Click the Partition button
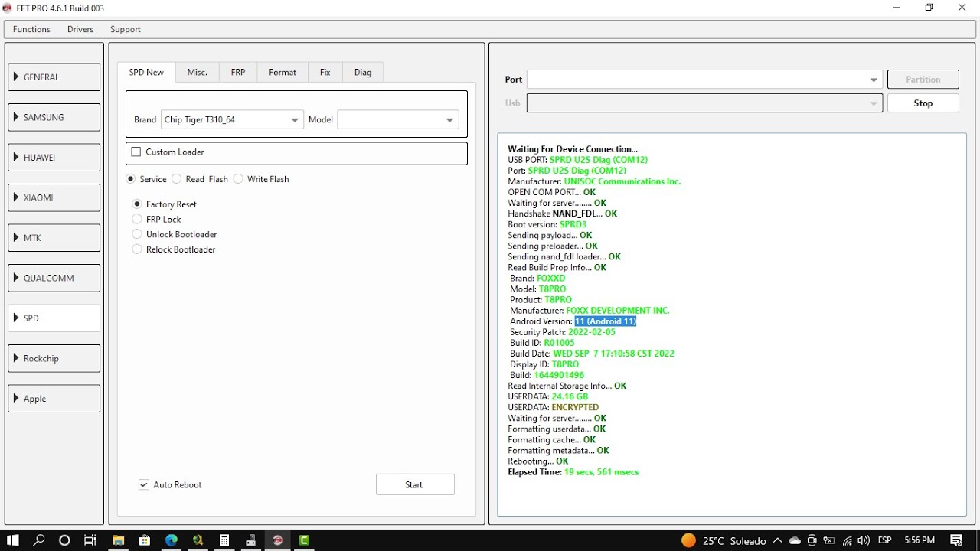Image resolution: width=980 pixels, height=551 pixels. (923, 80)
